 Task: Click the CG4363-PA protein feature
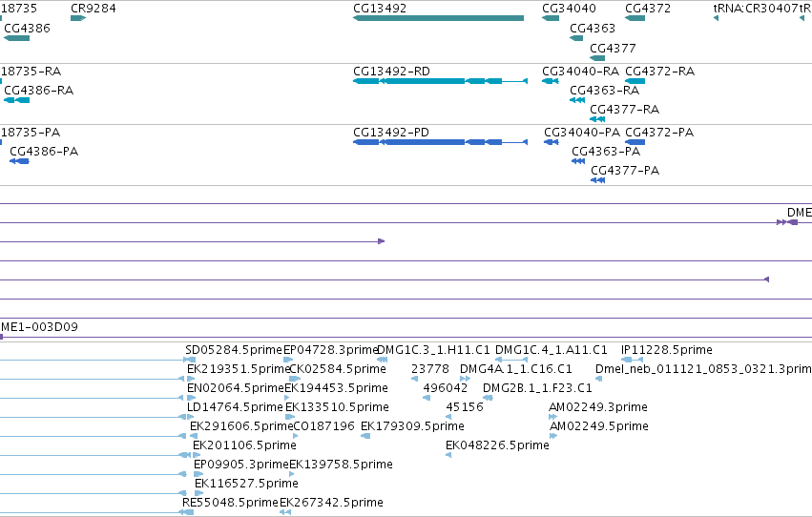click(578, 161)
